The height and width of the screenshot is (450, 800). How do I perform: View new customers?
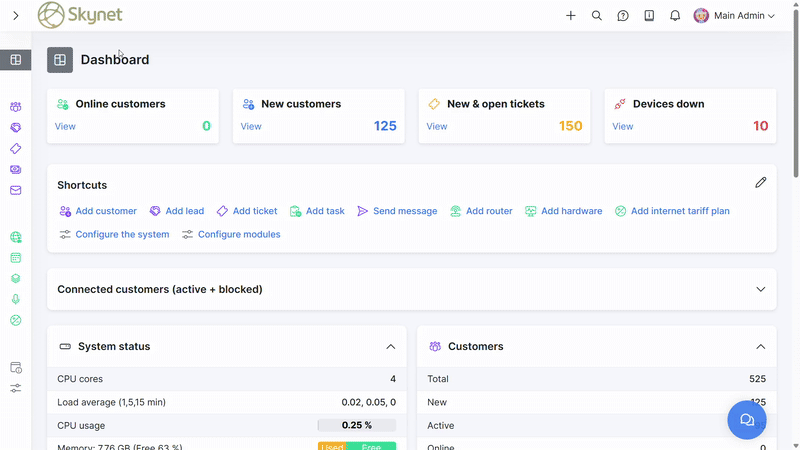(x=251, y=126)
